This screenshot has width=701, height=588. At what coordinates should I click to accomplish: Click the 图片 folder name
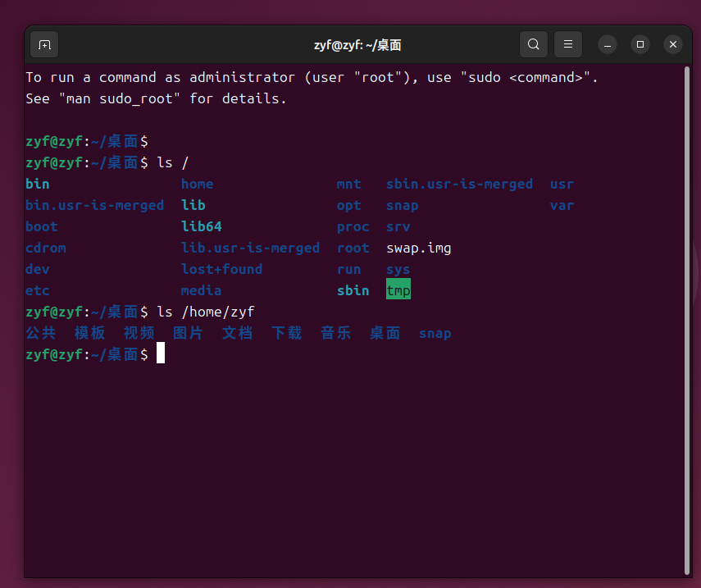188,333
